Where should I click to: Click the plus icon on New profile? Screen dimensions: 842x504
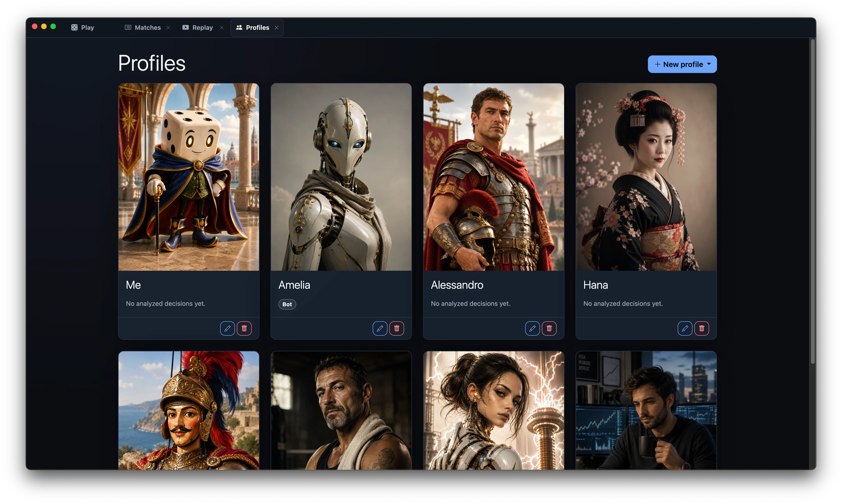pos(658,64)
